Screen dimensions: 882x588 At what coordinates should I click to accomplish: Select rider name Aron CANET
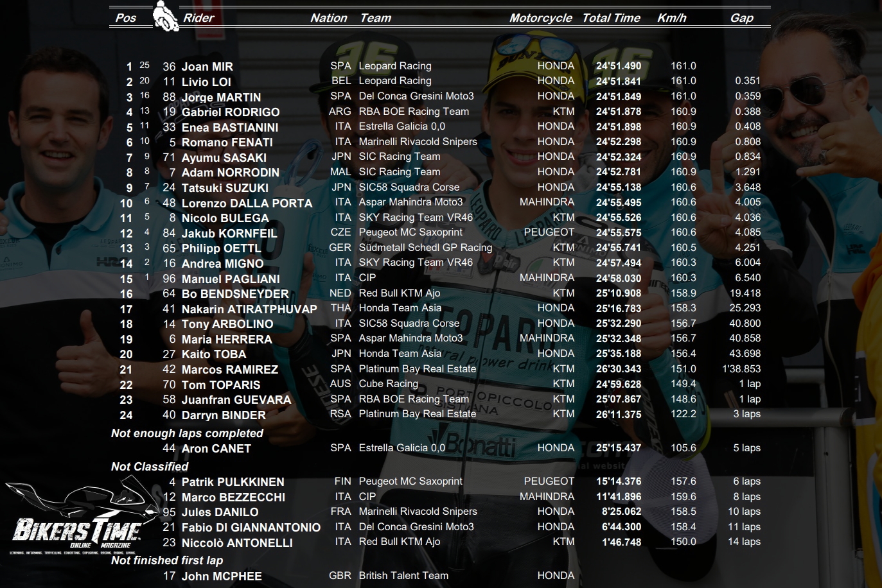click(x=216, y=449)
